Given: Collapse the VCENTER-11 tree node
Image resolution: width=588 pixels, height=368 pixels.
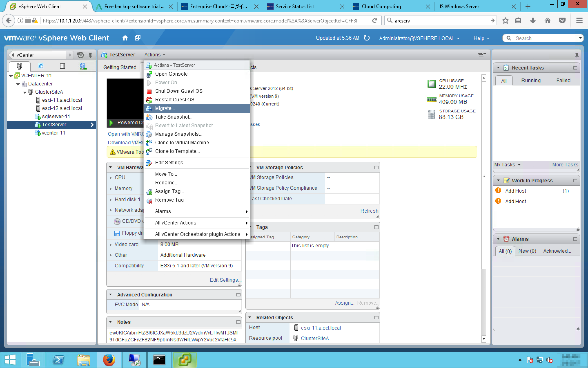Looking at the screenshot, I should (11, 76).
